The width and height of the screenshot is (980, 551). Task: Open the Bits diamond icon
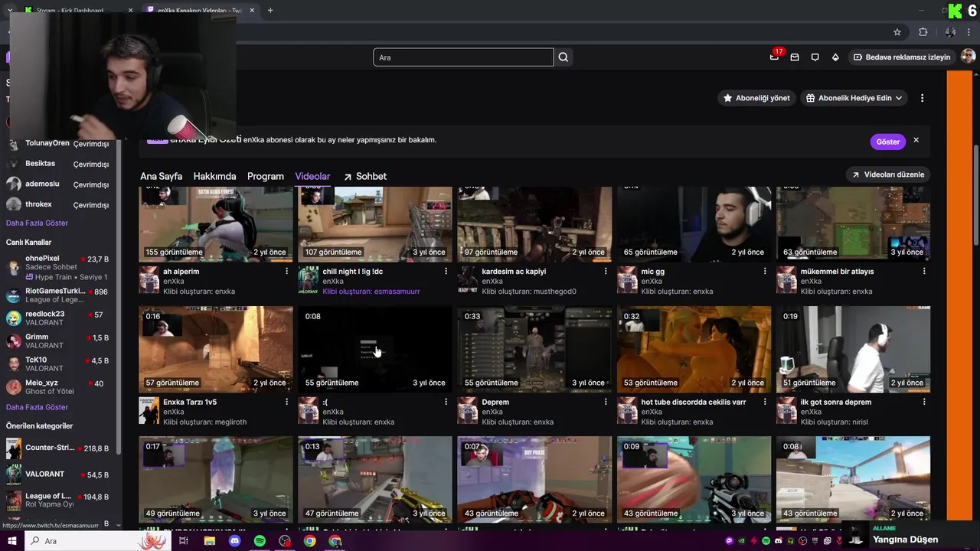(835, 57)
